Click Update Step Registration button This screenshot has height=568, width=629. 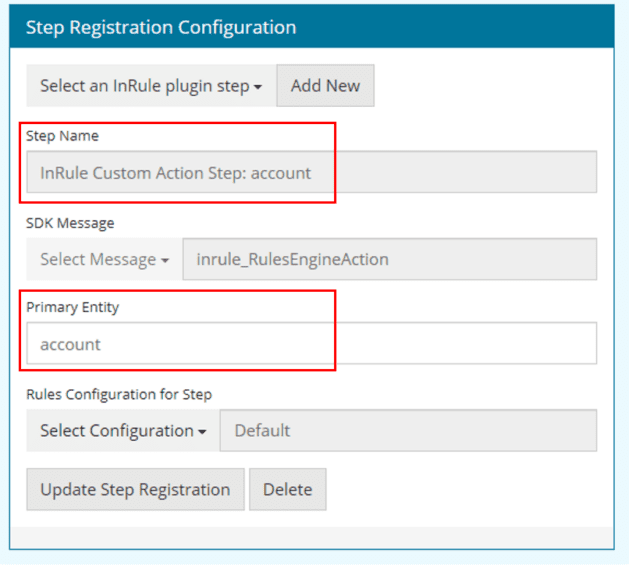pos(135,489)
